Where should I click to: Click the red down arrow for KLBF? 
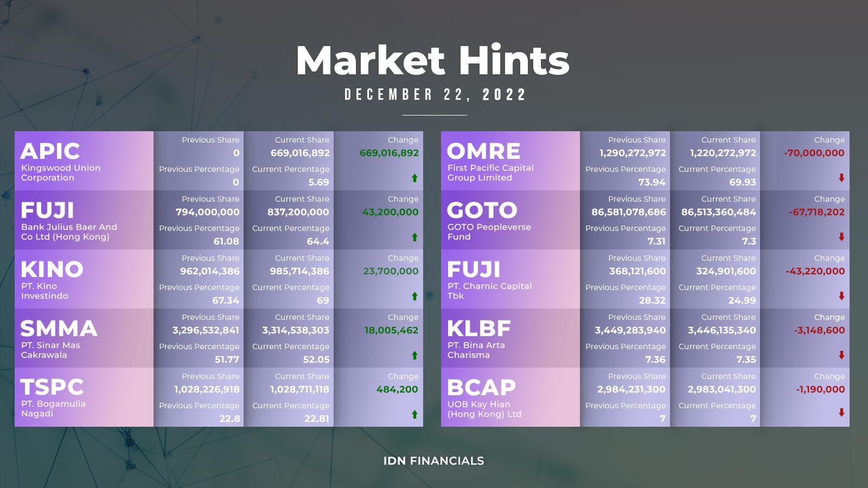click(841, 355)
